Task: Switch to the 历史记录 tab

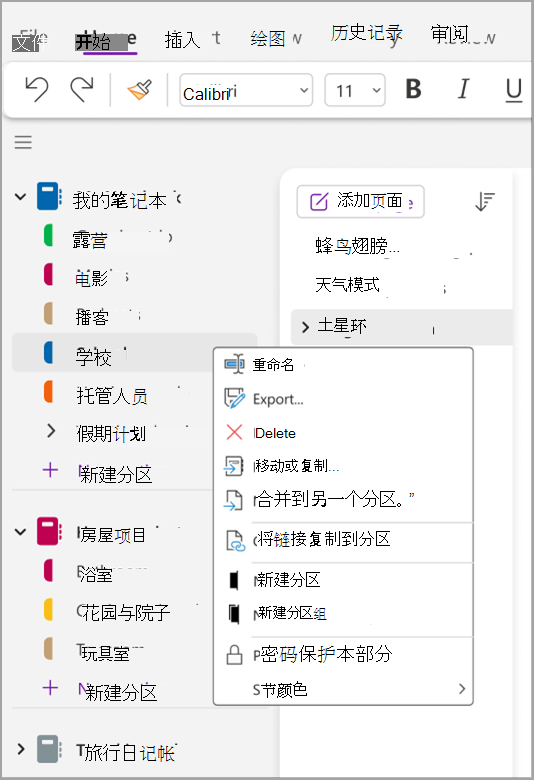Action: tap(367, 34)
